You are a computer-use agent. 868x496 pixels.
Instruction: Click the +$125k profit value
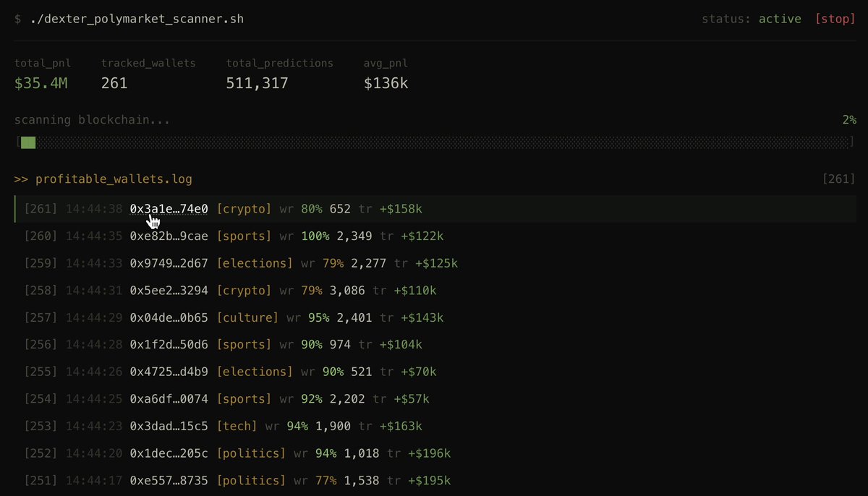click(436, 263)
